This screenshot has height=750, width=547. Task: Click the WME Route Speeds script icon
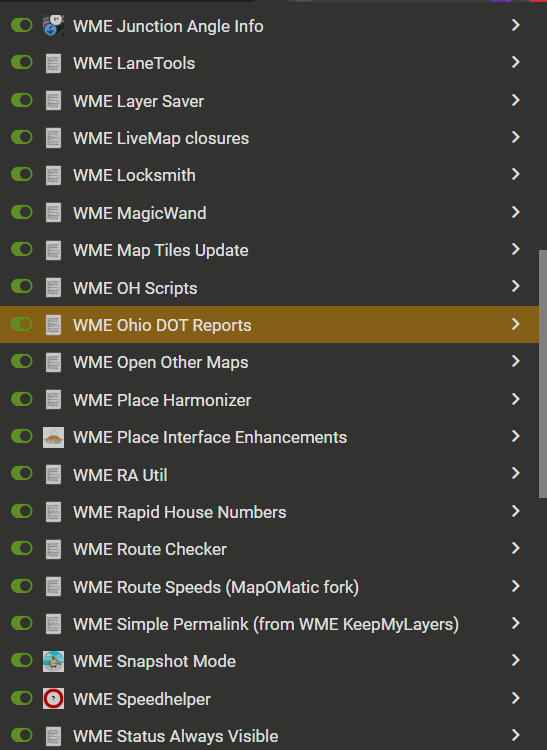pos(53,586)
